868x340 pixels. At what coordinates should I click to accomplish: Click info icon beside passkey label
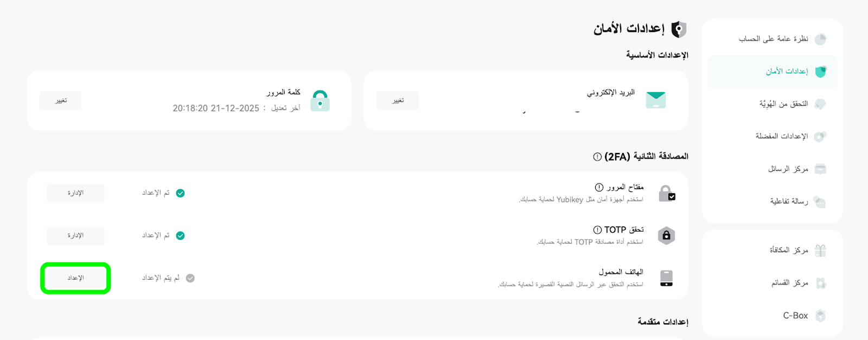click(599, 187)
